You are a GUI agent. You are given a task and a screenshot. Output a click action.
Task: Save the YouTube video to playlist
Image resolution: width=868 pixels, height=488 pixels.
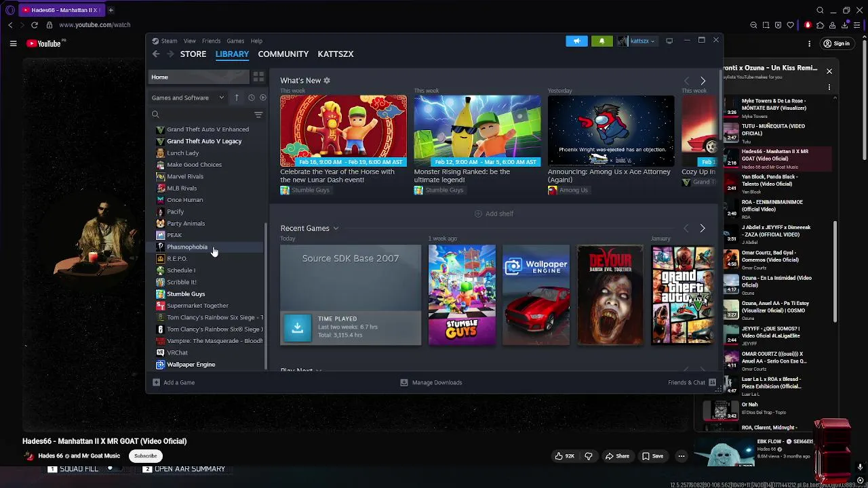(x=652, y=456)
